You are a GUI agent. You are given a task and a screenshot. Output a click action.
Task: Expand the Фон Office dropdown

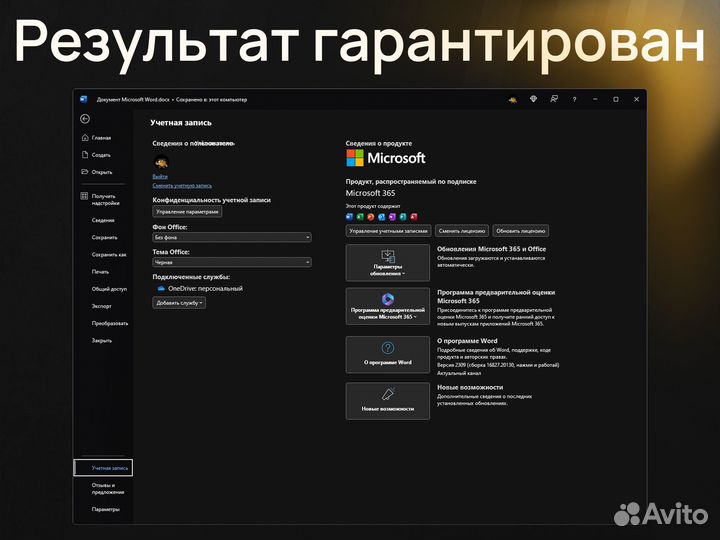232,237
